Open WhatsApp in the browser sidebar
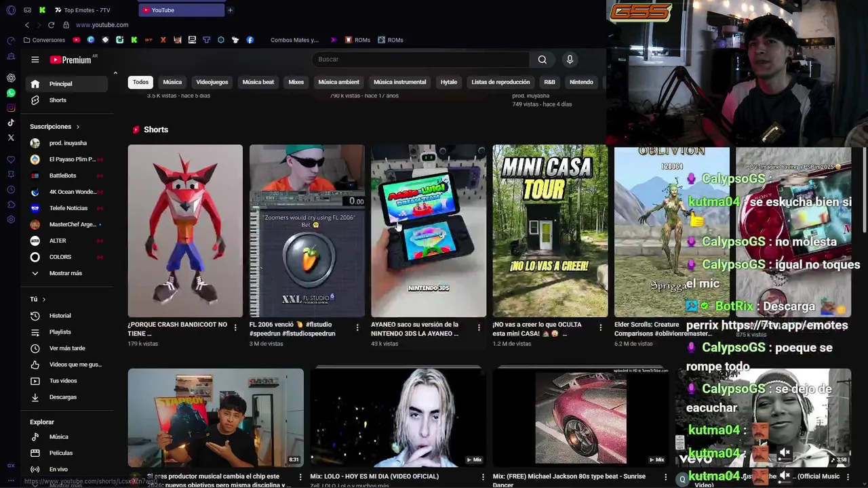The height and width of the screenshot is (488, 868). point(11,93)
